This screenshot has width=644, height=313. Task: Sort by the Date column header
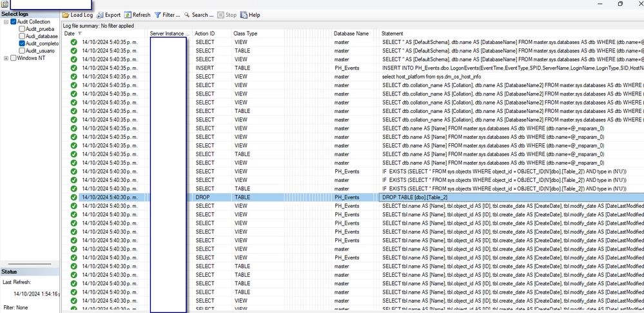coord(104,34)
